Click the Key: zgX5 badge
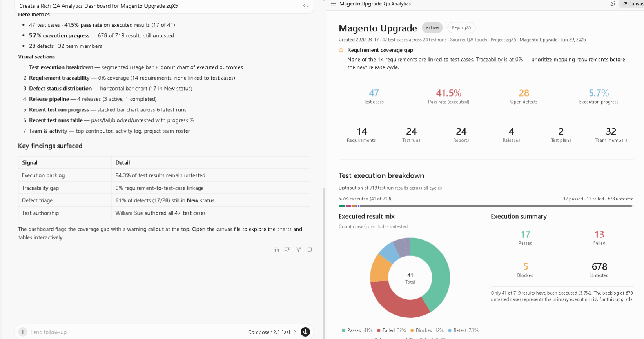644x339 pixels. (461, 27)
